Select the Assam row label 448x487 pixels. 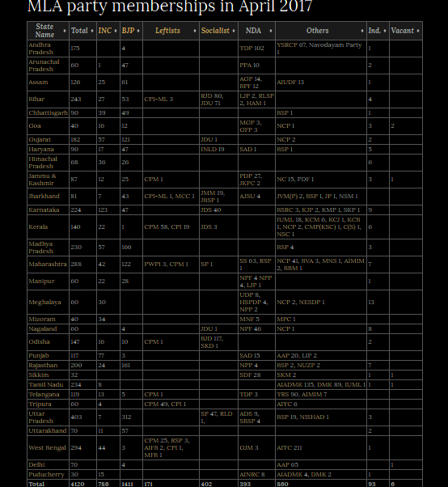pyautogui.click(x=48, y=83)
